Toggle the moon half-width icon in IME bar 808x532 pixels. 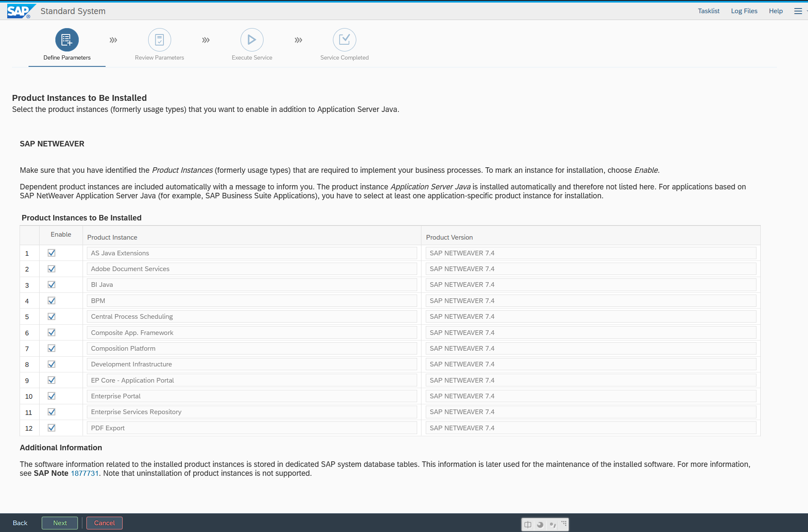pyautogui.click(x=540, y=525)
